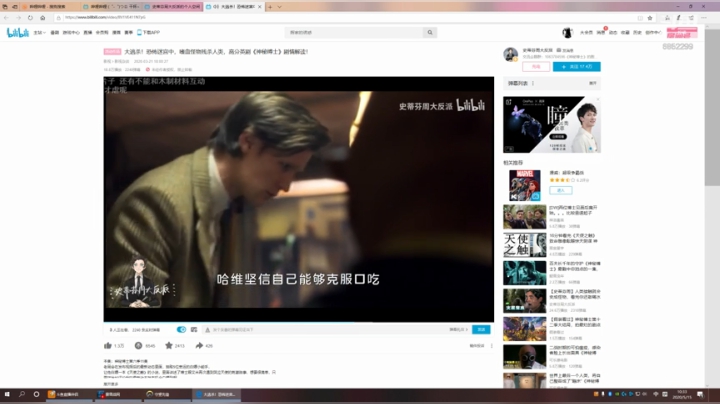Image resolution: width=720 pixels, height=404 pixels.
Task: Open 游戏中心 in the bilibili nav
Action: tap(71, 33)
